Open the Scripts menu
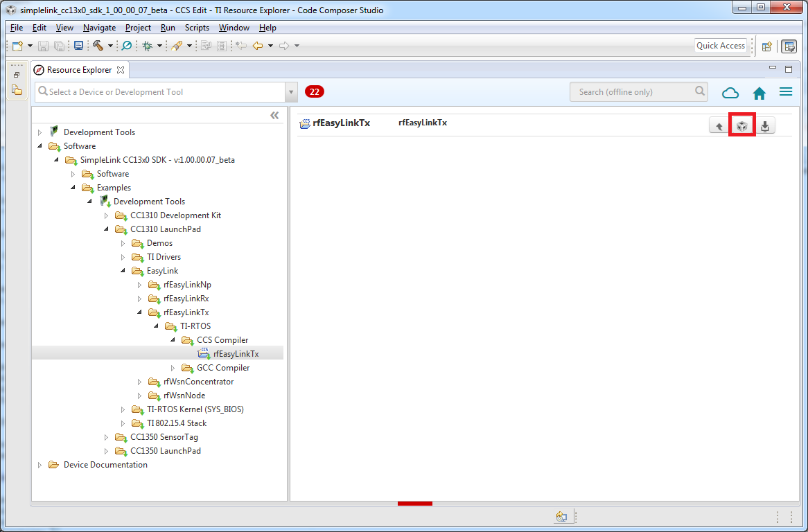 (x=197, y=28)
